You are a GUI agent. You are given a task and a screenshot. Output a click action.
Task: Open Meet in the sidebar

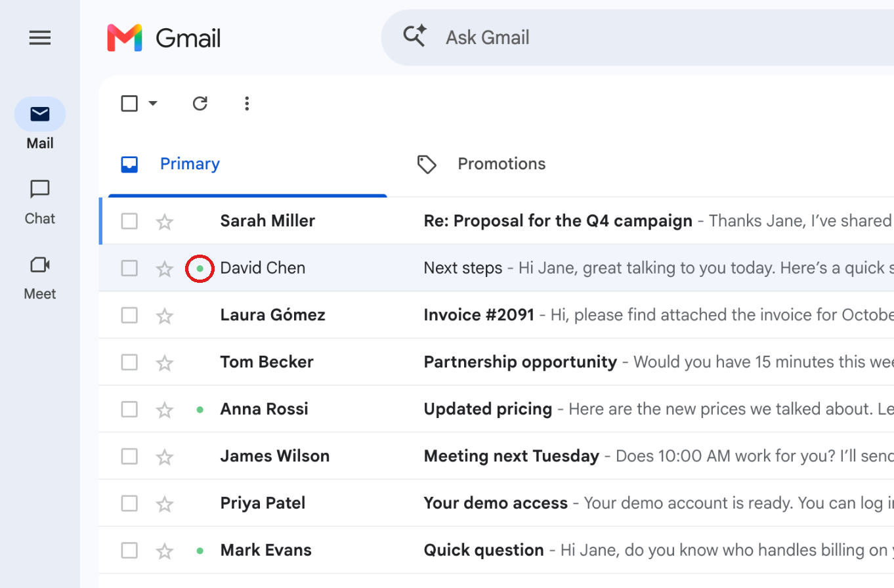click(40, 278)
